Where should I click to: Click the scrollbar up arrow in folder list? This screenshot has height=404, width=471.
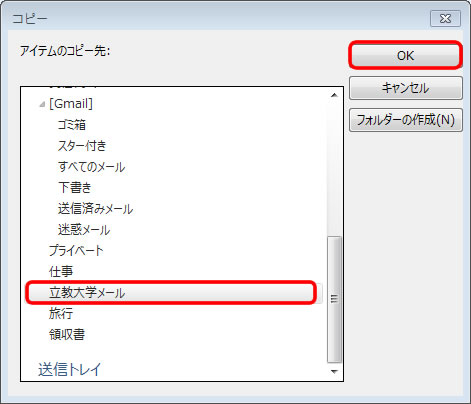pyautogui.click(x=334, y=95)
